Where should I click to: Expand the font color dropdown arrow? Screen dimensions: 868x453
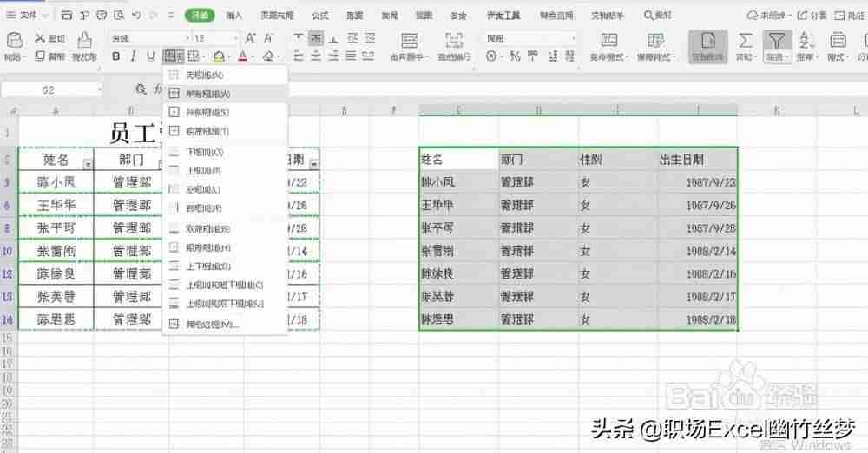(252, 56)
